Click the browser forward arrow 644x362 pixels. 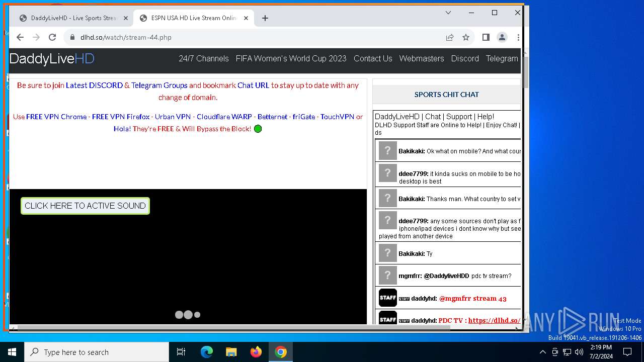36,37
